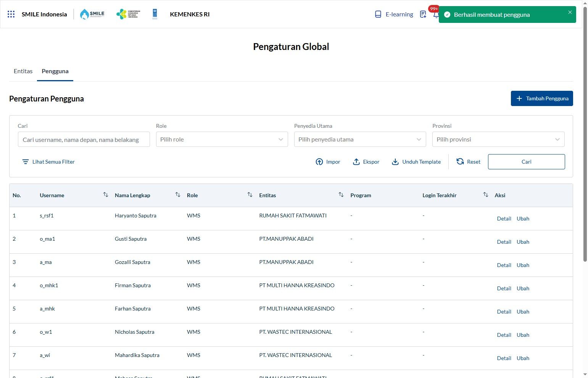Expand the Pilih role dropdown
The height and width of the screenshot is (378, 588).
[222, 139]
